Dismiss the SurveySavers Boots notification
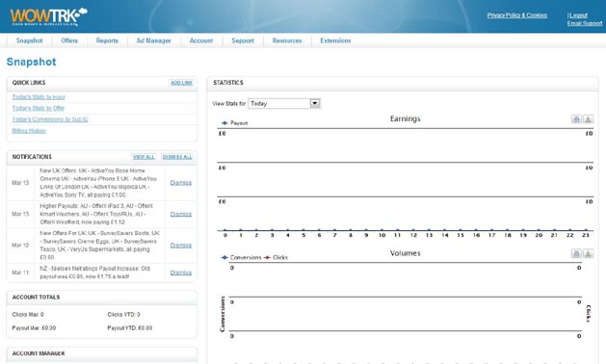Viewport: 606px width, 364px height. point(181,246)
